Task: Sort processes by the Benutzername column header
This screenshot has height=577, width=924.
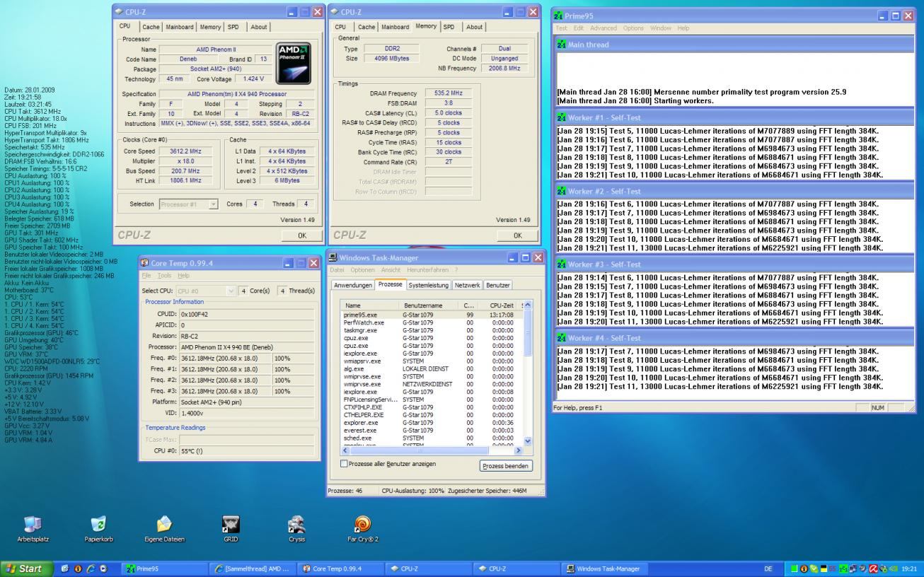Action: pos(422,305)
